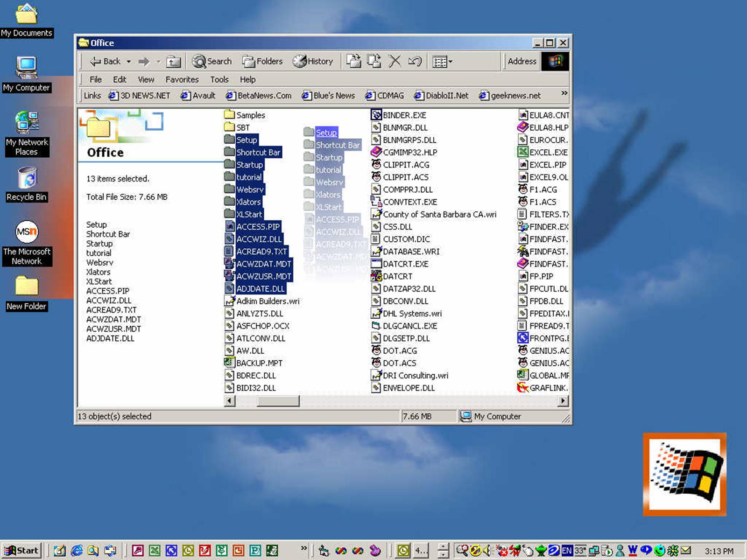
Task: Open The Microsoft Network desktop icon
Action: [x=27, y=243]
